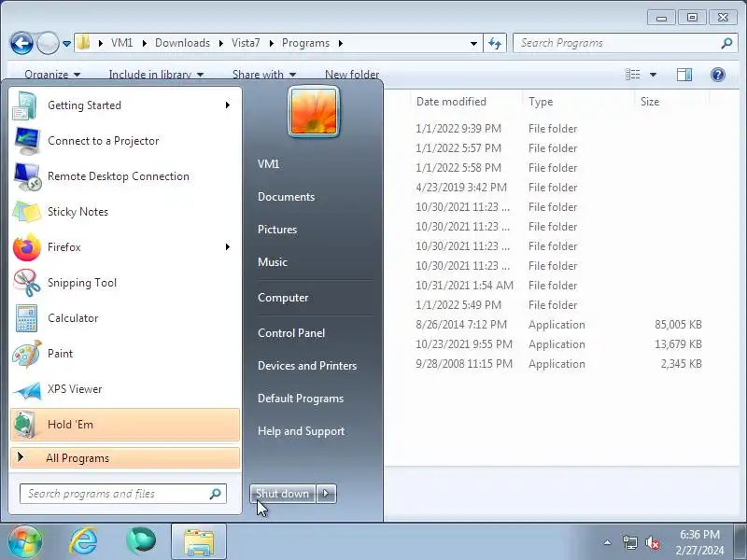Click search magnifier in Search Programs box
Viewport: 747px width, 560px height.
[726, 43]
